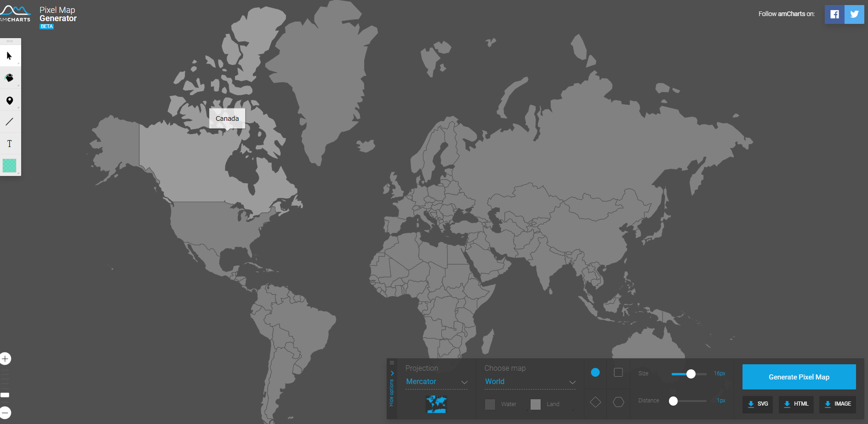Click Australia on the world map

[x=648, y=347]
